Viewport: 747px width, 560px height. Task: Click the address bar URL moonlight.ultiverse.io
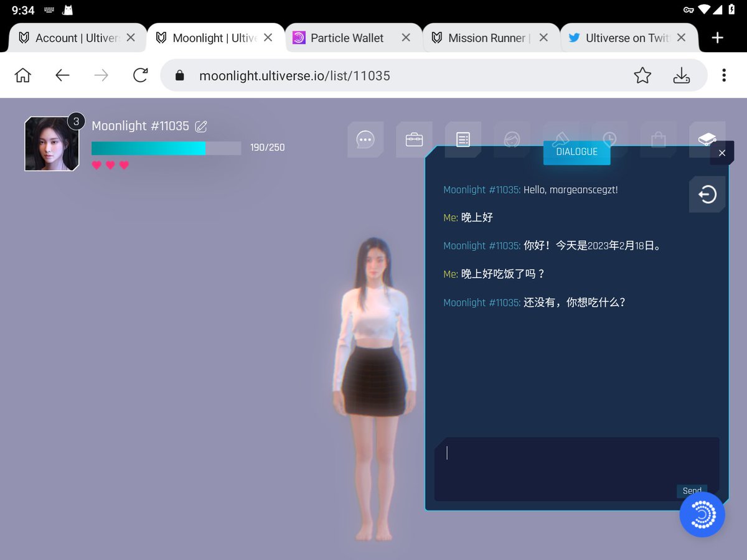click(x=294, y=76)
